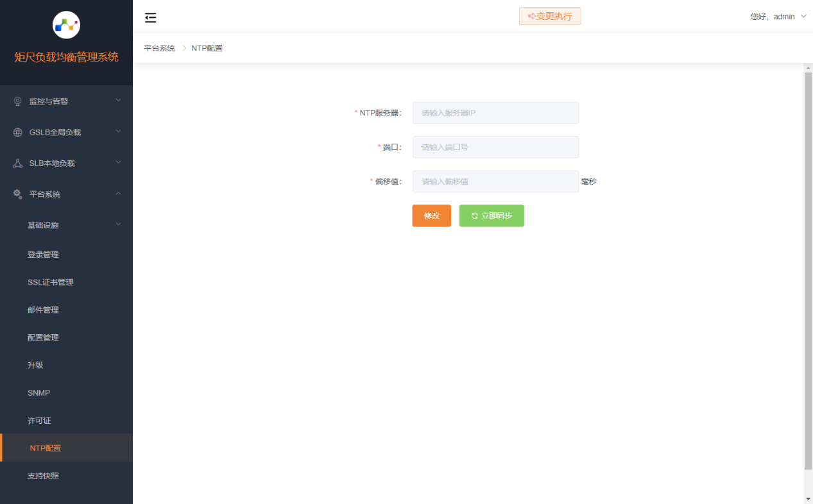813x504 pixels.
Task: Open the SSL证书管理 menu item
Action: (x=51, y=282)
